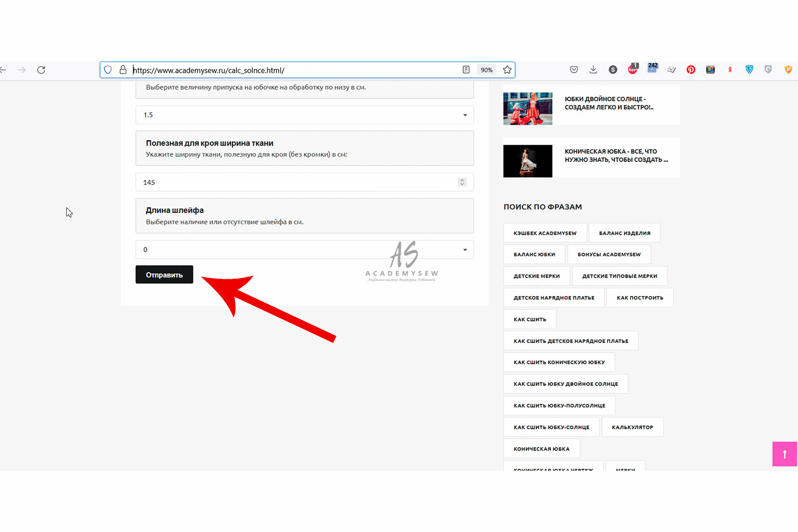This screenshot has height=532, width=798.
Task: Select tag Как сшить юбку-солнце
Action: coord(552,427)
